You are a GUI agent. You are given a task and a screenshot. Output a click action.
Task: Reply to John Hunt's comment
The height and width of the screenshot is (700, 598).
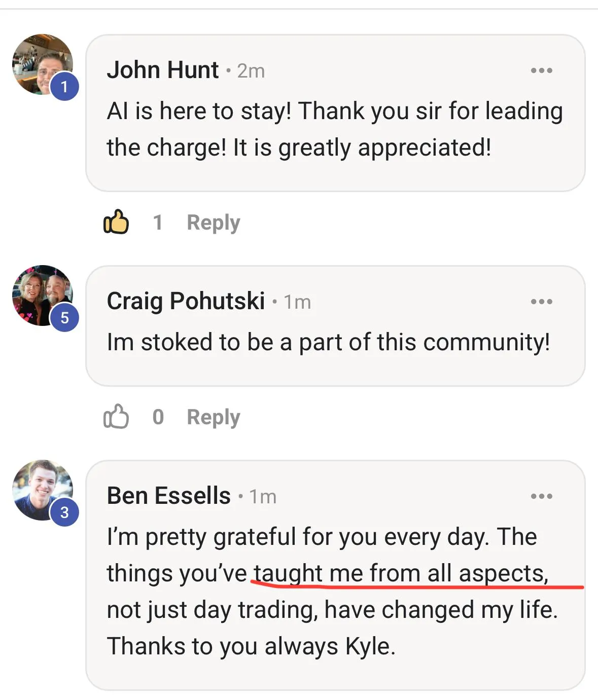tap(213, 223)
